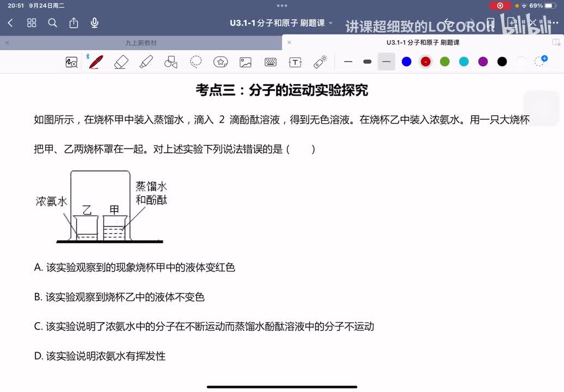This screenshot has height=392, width=564.
Task: Choose the purple pen color
Action: coord(483,62)
